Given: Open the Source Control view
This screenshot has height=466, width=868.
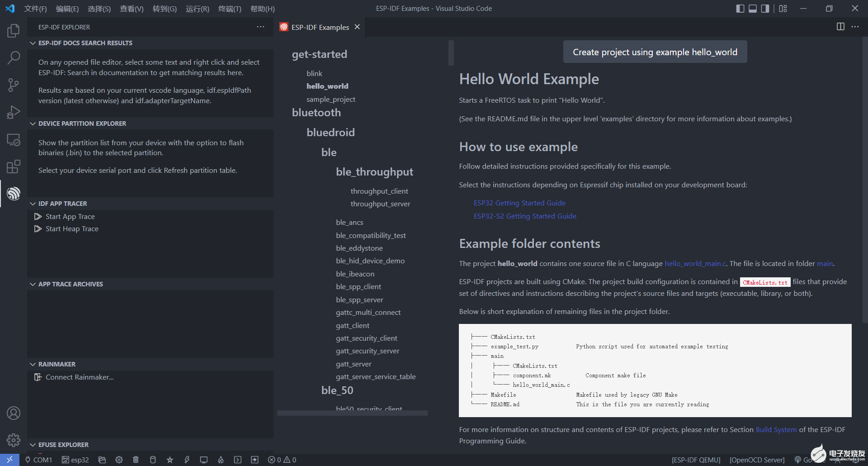Looking at the screenshot, I should click(x=14, y=85).
